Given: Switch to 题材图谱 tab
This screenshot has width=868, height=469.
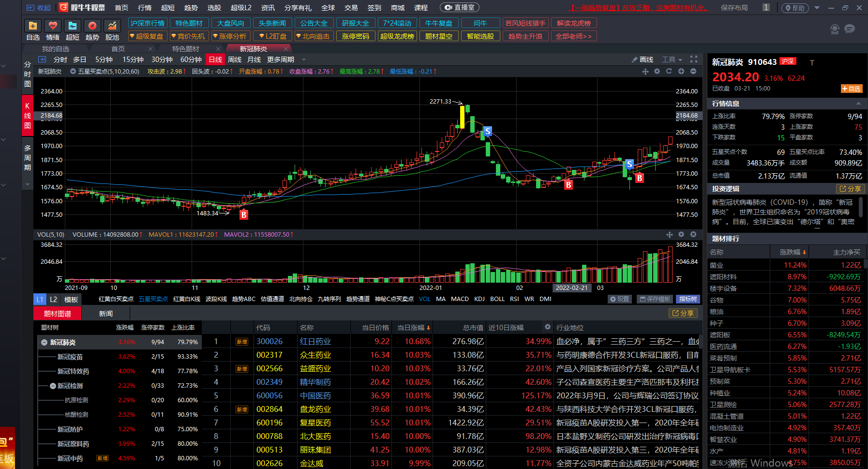Looking at the screenshot, I should click(x=58, y=314).
